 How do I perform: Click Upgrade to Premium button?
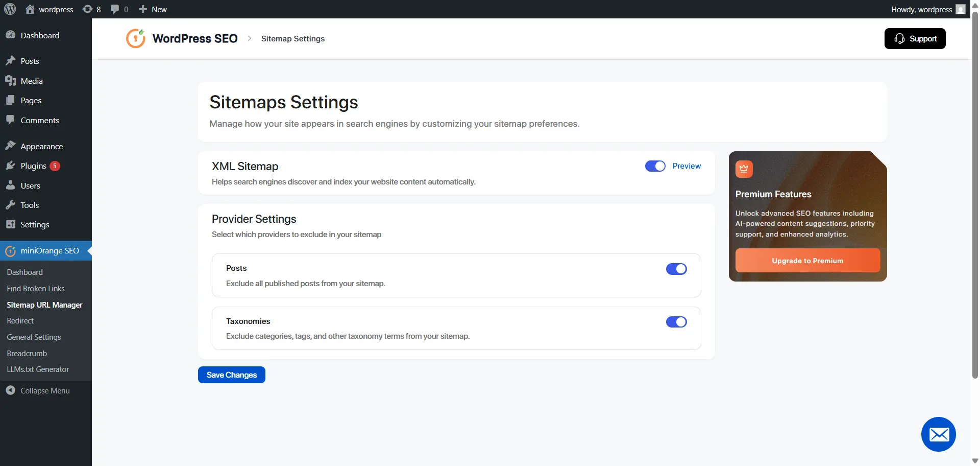click(x=807, y=261)
